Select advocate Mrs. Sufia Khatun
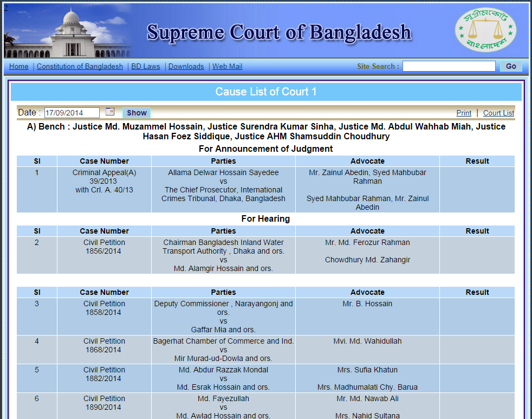Image resolution: width=532 pixels, height=419 pixels. point(367,370)
